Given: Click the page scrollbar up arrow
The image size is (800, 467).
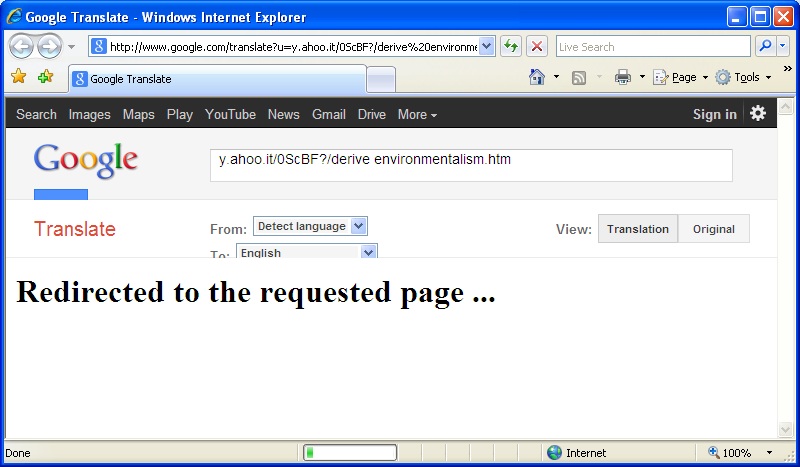Looking at the screenshot, I should pos(785,106).
